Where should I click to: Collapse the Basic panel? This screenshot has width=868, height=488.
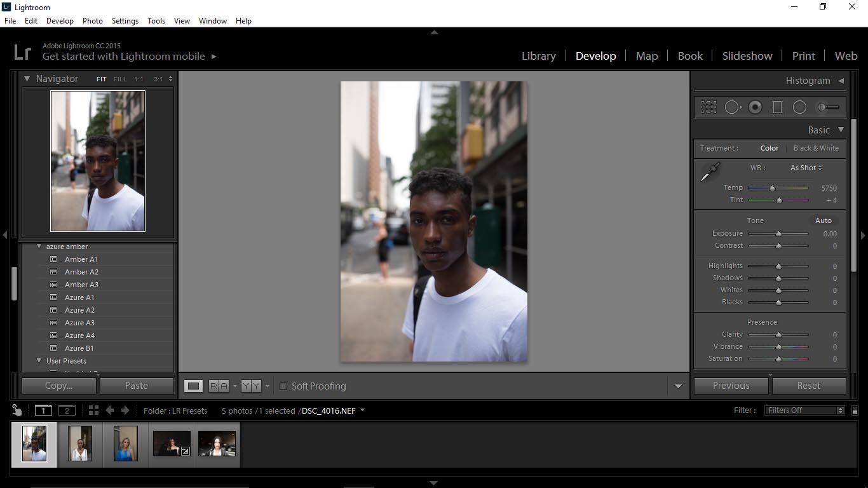(841, 130)
